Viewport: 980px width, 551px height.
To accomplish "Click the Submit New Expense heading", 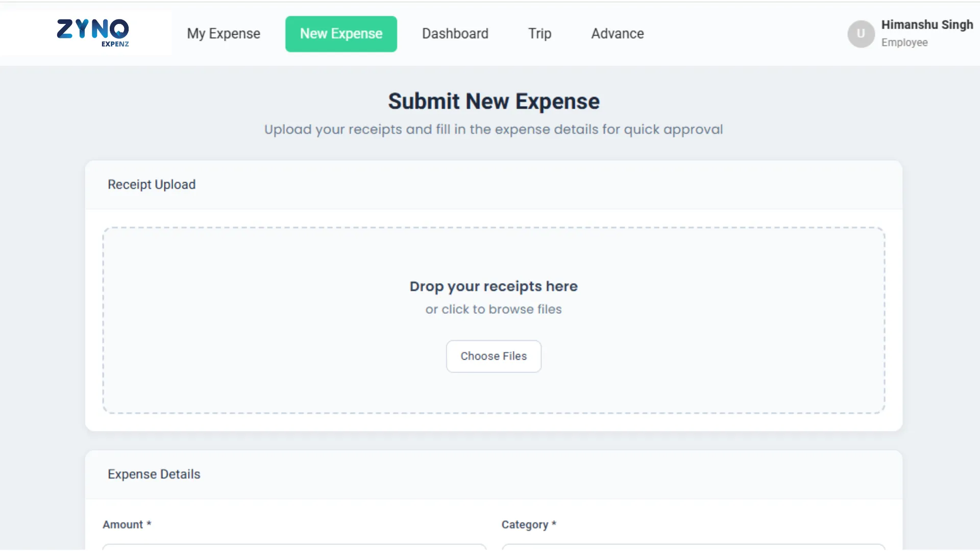I will coord(493,101).
